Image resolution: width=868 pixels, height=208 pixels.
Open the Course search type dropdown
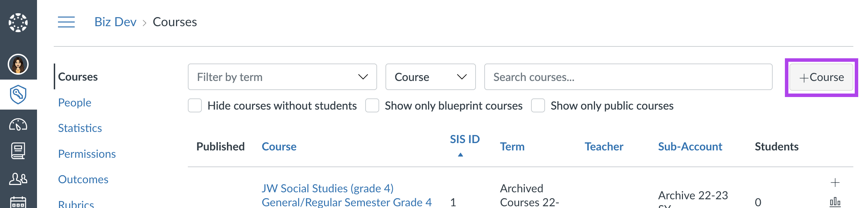[431, 77]
